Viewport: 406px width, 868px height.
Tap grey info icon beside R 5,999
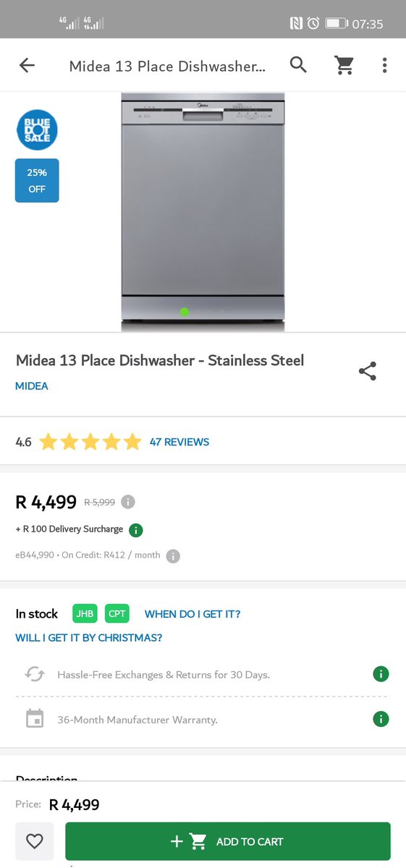pos(128,502)
